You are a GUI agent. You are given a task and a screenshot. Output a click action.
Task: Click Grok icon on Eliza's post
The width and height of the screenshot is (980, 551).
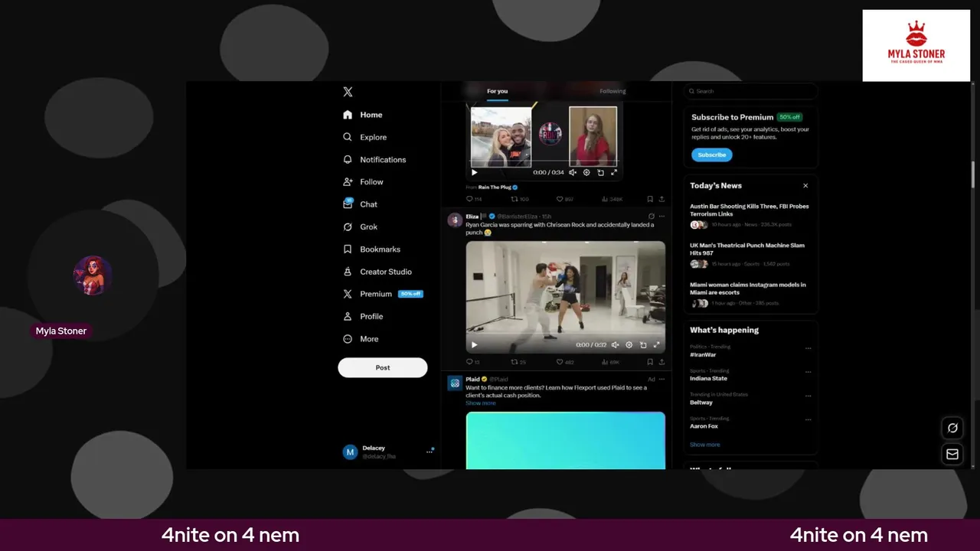(652, 217)
